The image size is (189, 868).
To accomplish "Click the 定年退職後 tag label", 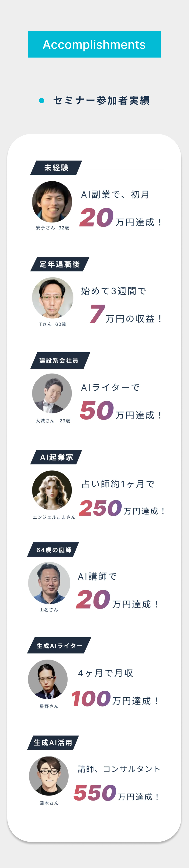I will point(60,264).
